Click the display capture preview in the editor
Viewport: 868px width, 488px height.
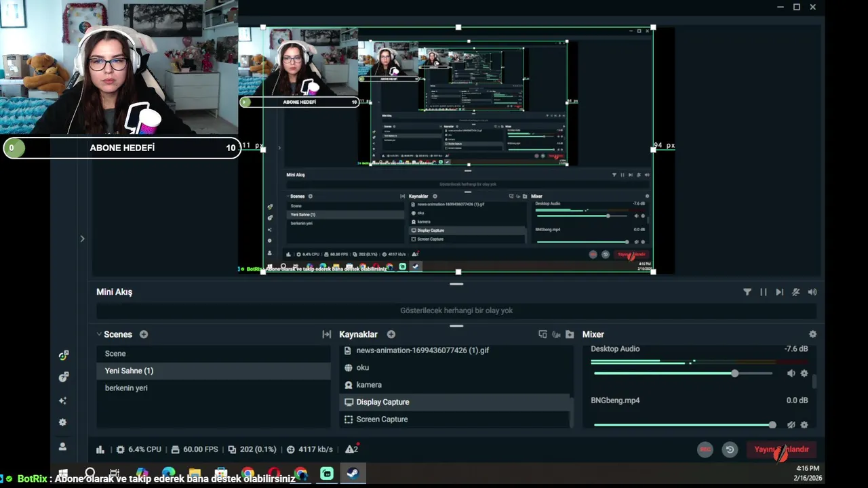click(x=458, y=149)
